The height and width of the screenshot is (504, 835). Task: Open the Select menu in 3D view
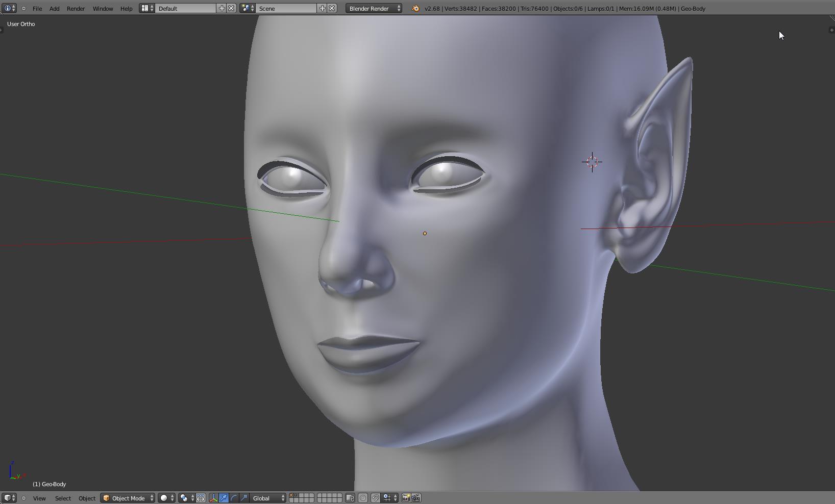(63, 498)
